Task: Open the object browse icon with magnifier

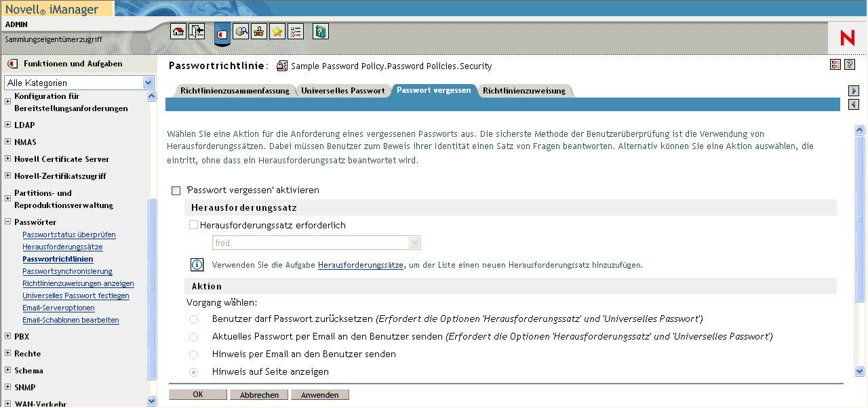Action: coord(241,31)
